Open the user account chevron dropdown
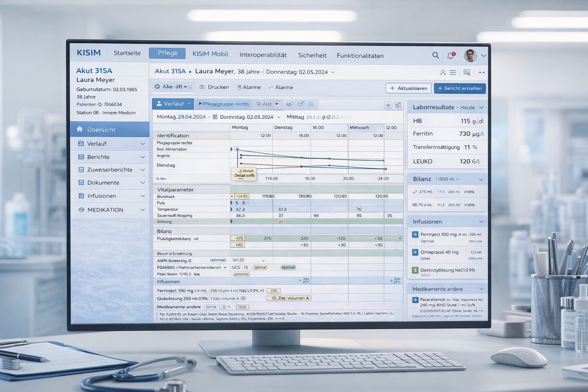The height and width of the screenshot is (392, 588). point(484,56)
